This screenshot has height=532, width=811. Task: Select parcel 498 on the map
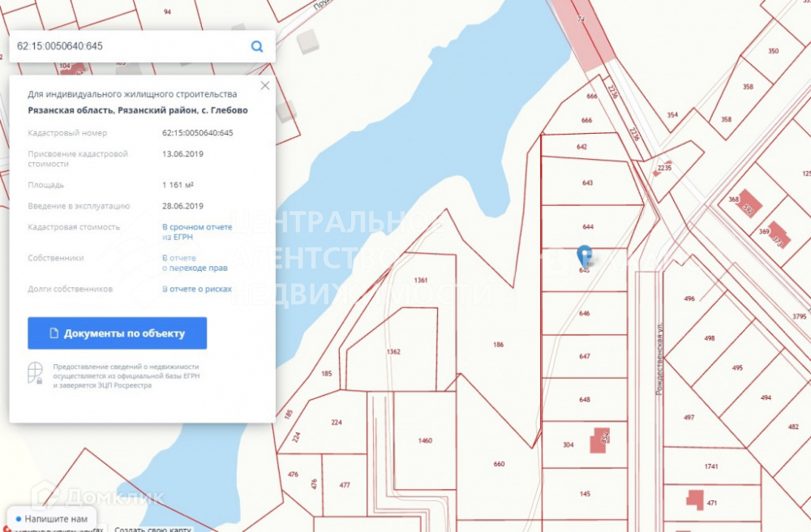pos(709,338)
